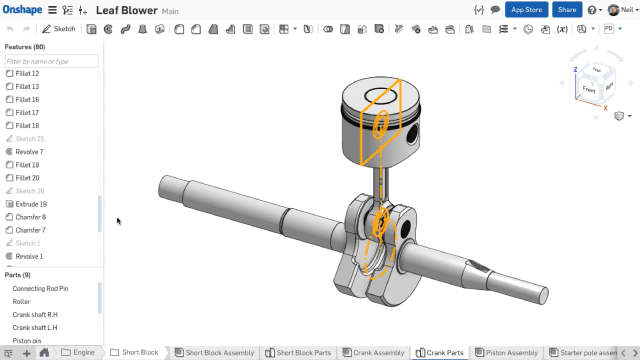Open the curly-brace custom features icon

pyautogui.click(x=479, y=10)
